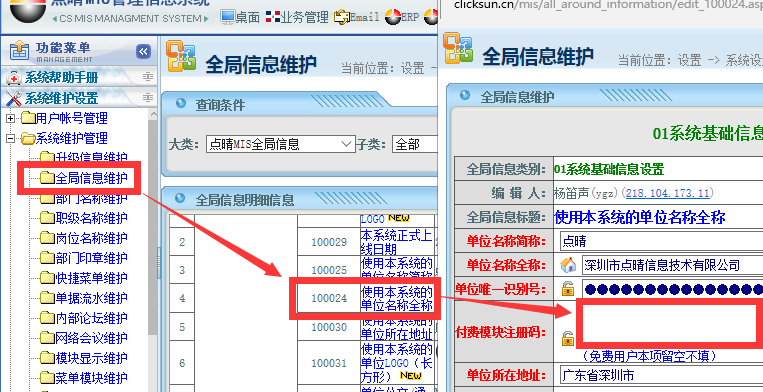
Task: Collapse the function menu with double-arrow icon
Action: tap(143, 52)
